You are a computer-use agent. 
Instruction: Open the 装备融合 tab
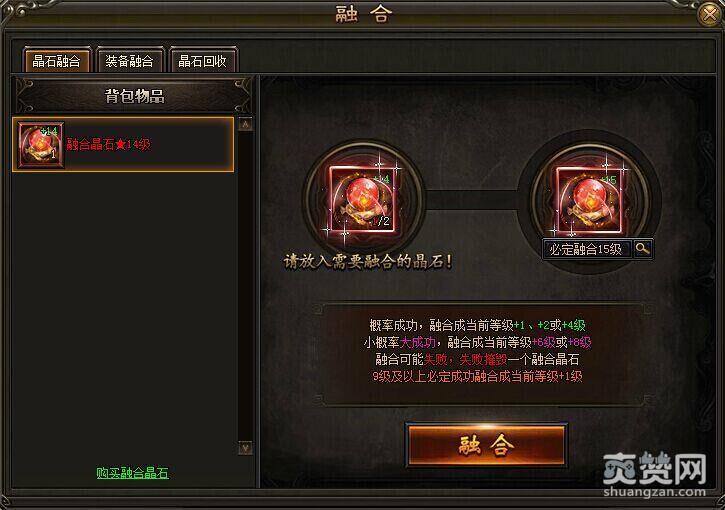[129, 61]
